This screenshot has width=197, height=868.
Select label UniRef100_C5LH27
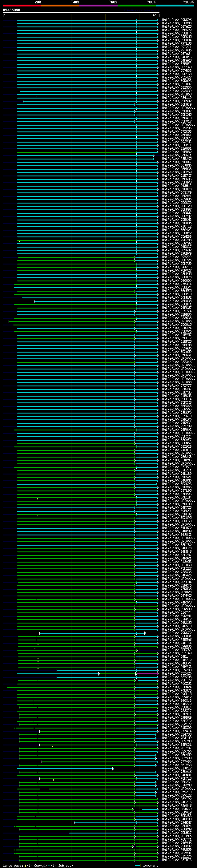(177, 833)
